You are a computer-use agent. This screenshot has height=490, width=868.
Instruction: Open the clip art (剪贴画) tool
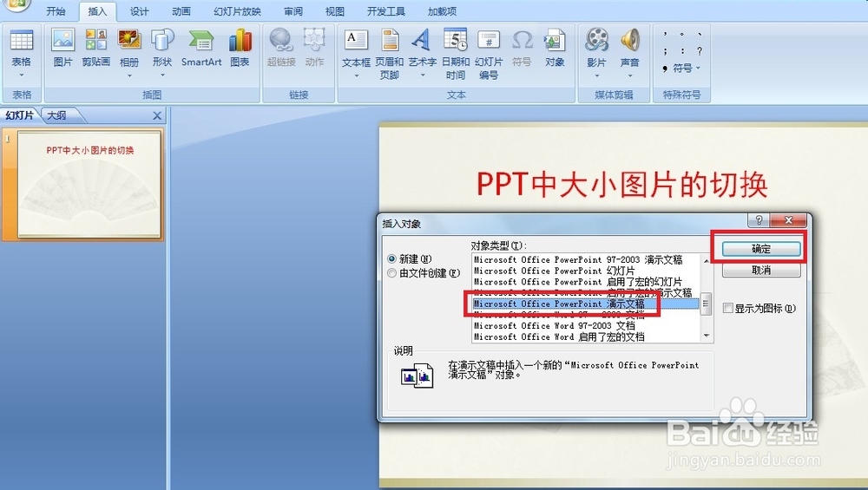(x=95, y=48)
